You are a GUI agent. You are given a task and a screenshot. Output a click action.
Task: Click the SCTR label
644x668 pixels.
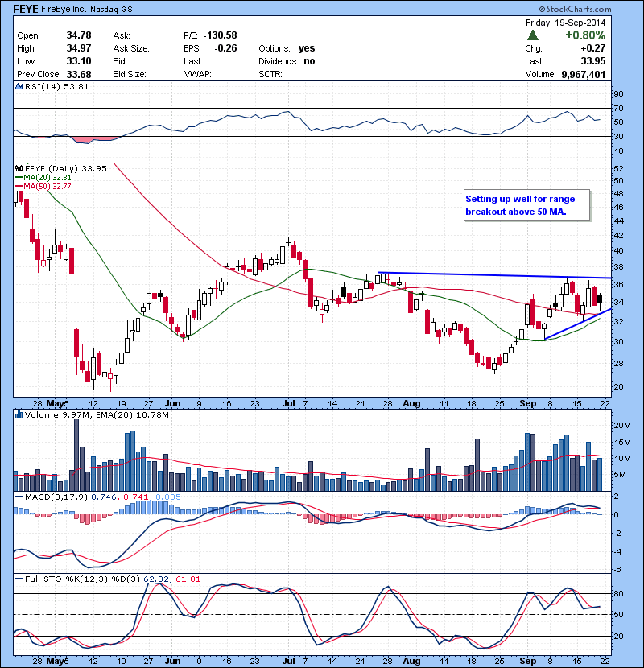pyautogui.click(x=270, y=74)
